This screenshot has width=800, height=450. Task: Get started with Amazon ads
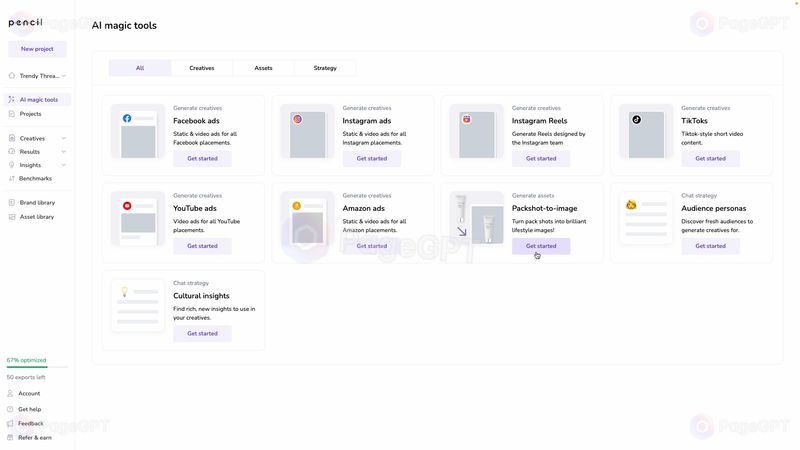click(x=371, y=246)
